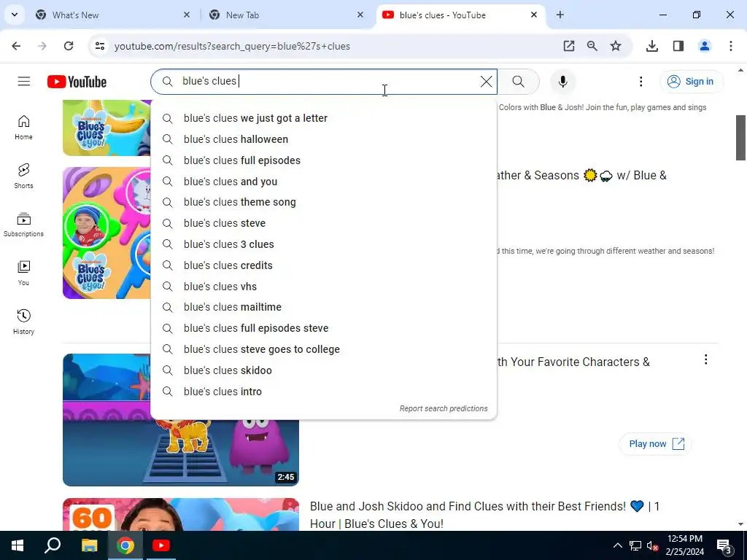Open Chrome three-dot menu
Screen dimensions: 747x560
click(731, 46)
